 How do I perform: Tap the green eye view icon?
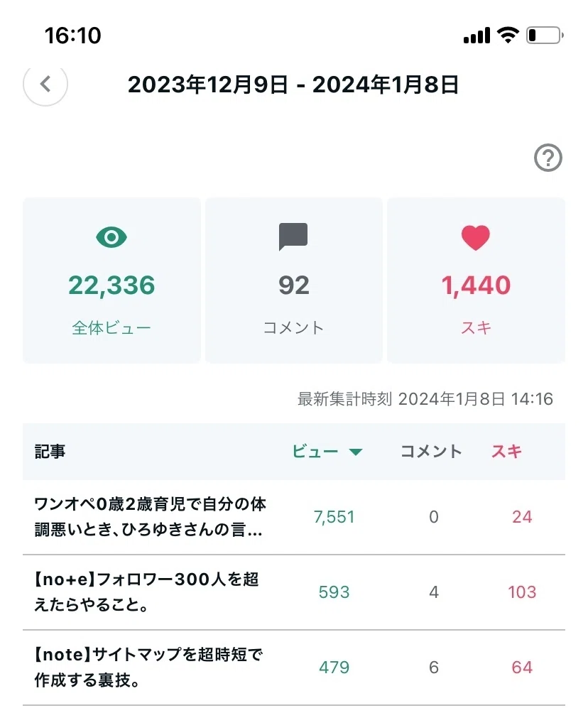coord(111,237)
